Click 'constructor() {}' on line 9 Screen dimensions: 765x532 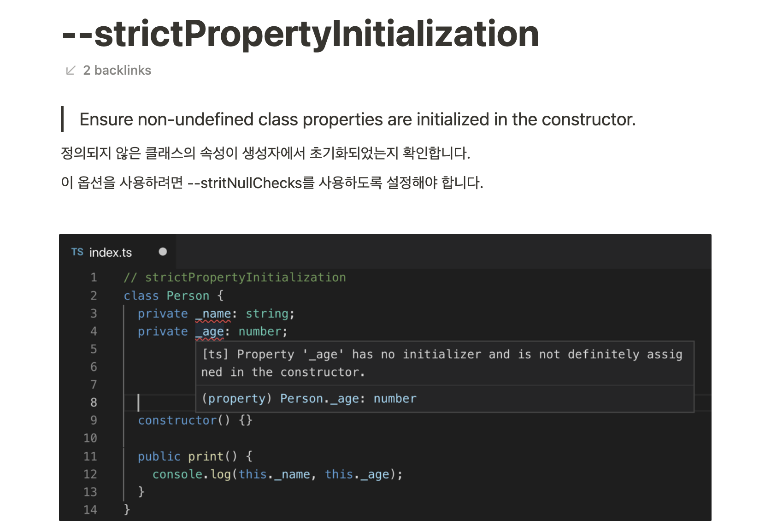[195, 420]
